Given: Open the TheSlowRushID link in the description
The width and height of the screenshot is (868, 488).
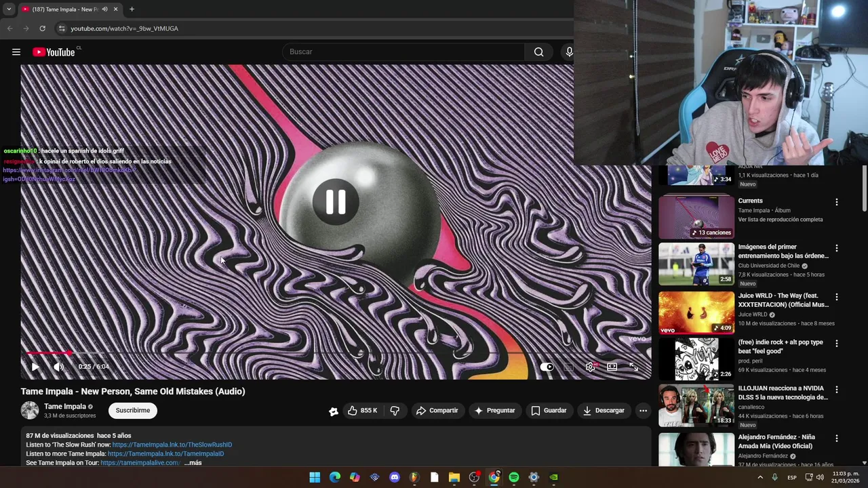Looking at the screenshot, I should tap(172, 445).
